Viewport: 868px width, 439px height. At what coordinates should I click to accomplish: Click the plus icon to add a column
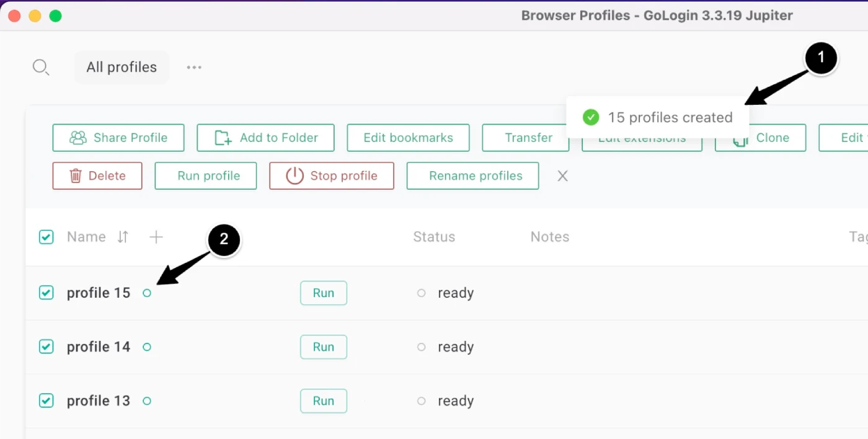(x=156, y=236)
